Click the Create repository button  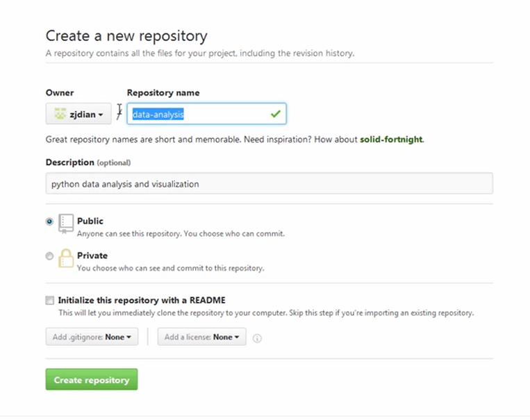92,380
